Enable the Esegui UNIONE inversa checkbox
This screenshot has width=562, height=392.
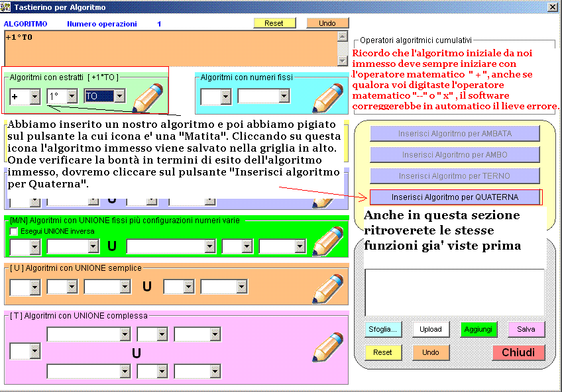click(14, 231)
